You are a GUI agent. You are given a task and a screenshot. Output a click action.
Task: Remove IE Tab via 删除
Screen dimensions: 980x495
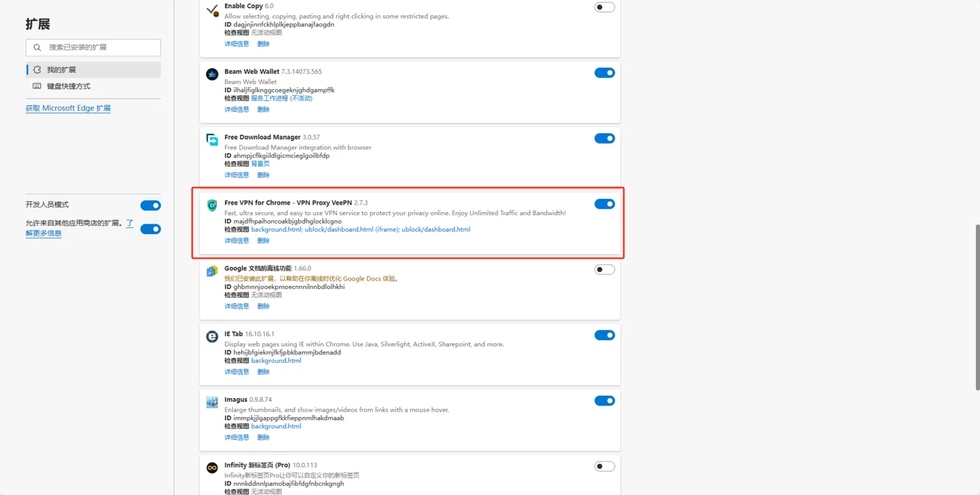pos(263,372)
